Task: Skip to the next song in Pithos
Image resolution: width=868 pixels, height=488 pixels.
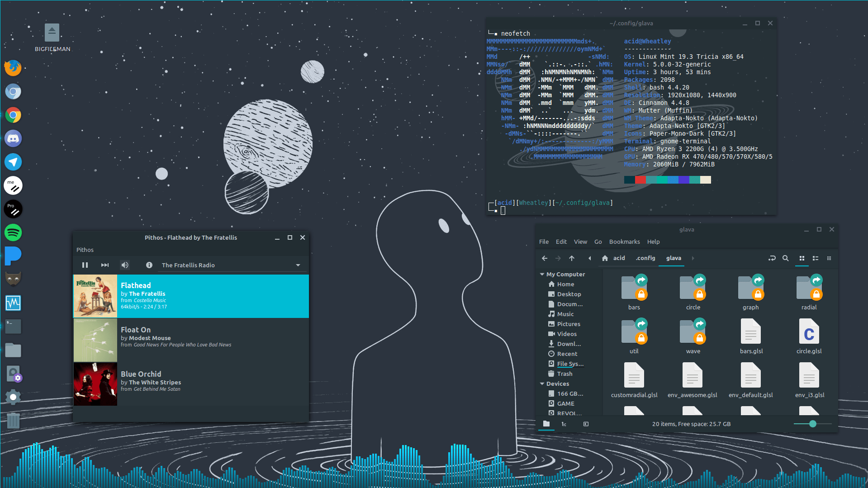Action: click(x=104, y=265)
